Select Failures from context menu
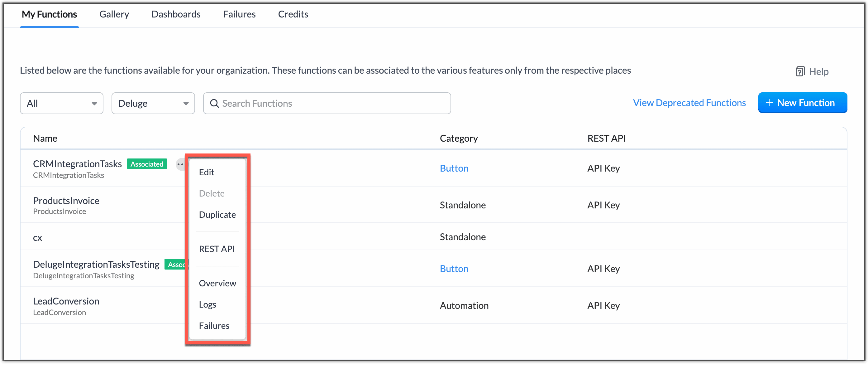The width and height of the screenshot is (868, 365). [x=215, y=325]
